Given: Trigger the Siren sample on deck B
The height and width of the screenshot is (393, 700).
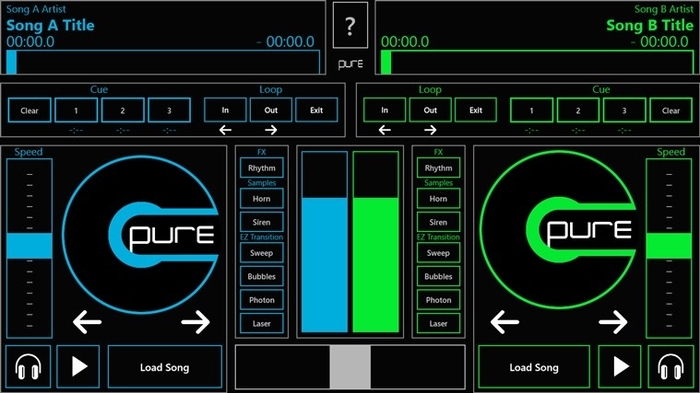Looking at the screenshot, I should (438, 222).
